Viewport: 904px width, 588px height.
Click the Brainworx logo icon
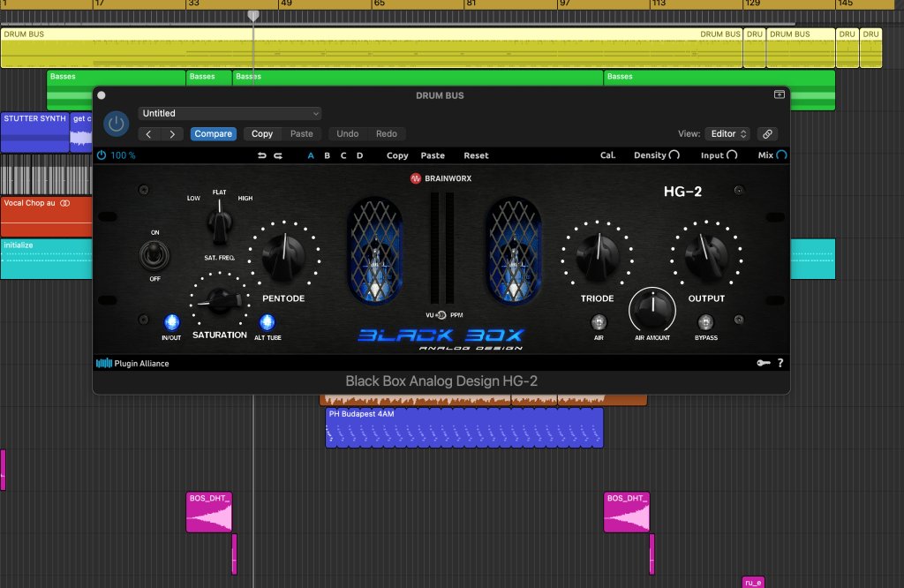point(415,178)
